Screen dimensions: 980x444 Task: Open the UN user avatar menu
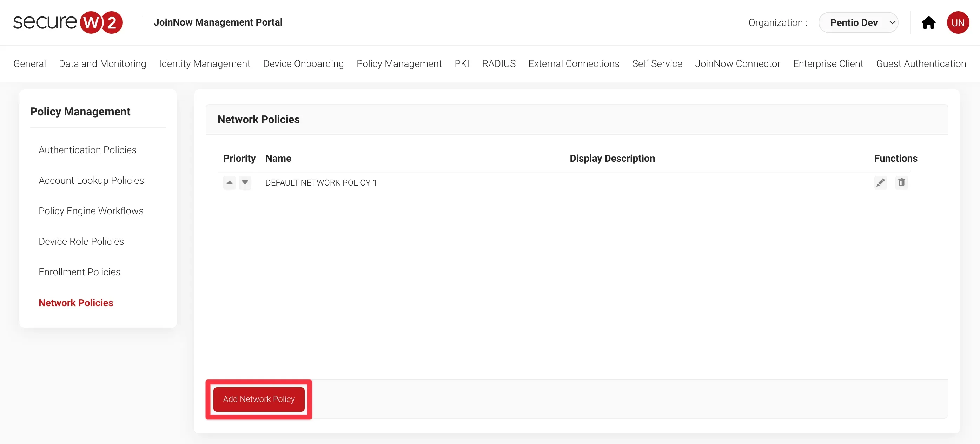(x=958, y=23)
